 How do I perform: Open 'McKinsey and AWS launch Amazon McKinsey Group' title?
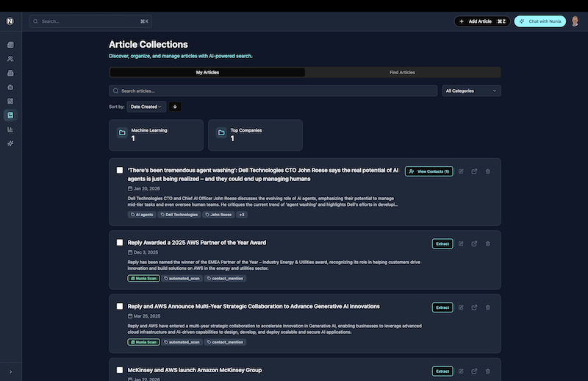pos(195,370)
